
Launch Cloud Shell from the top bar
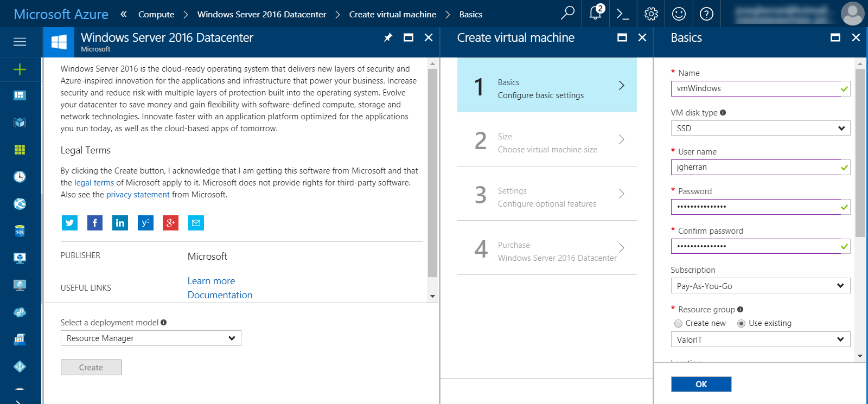pyautogui.click(x=623, y=14)
